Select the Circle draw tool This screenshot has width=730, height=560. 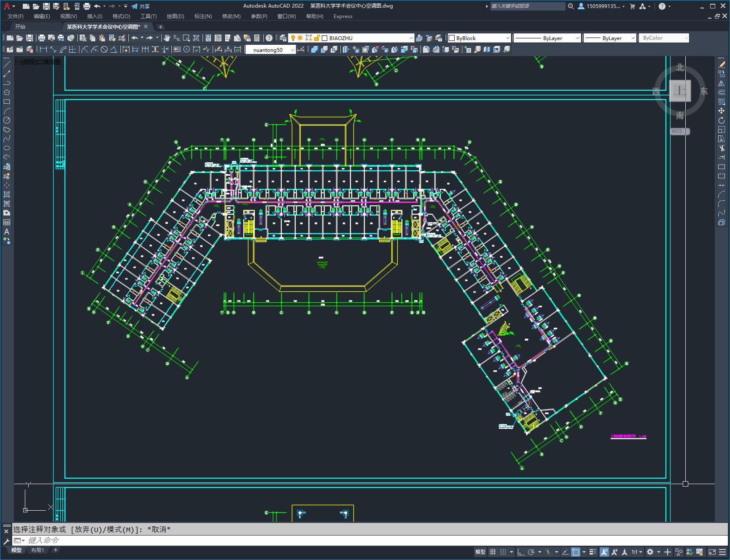tap(7, 120)
